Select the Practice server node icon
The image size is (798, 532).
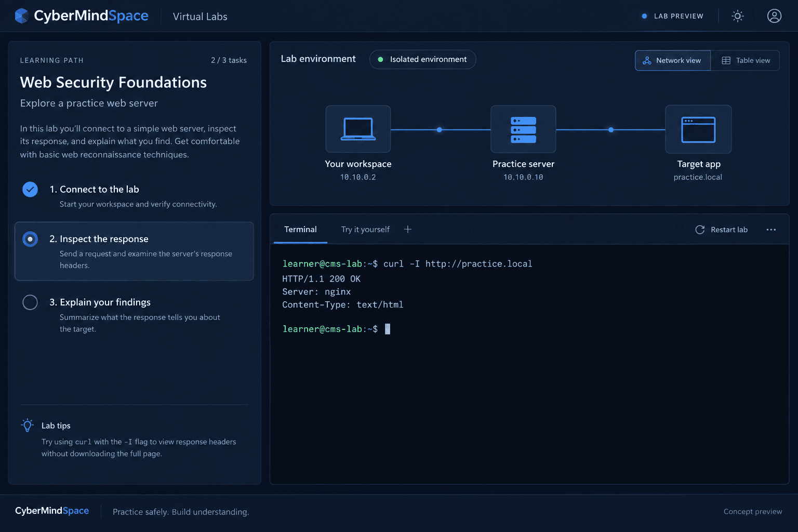(523, 129)
